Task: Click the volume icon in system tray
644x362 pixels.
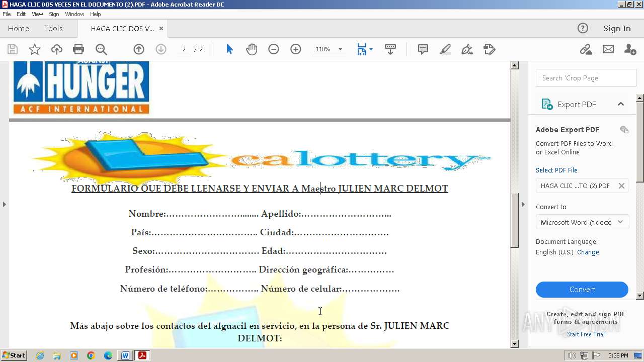Action: tap(572, 355)
